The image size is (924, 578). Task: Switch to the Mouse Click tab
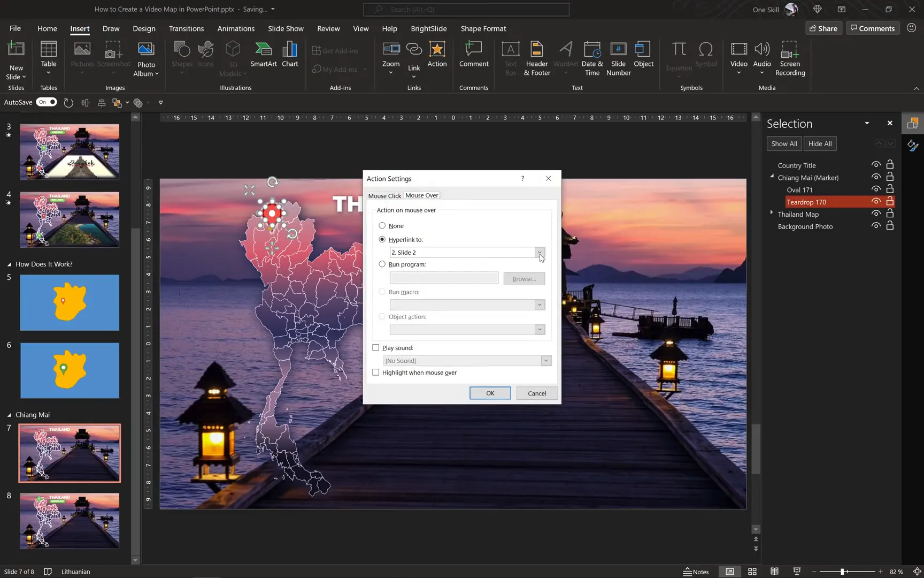pyautogui.click(x=384, y=196)
